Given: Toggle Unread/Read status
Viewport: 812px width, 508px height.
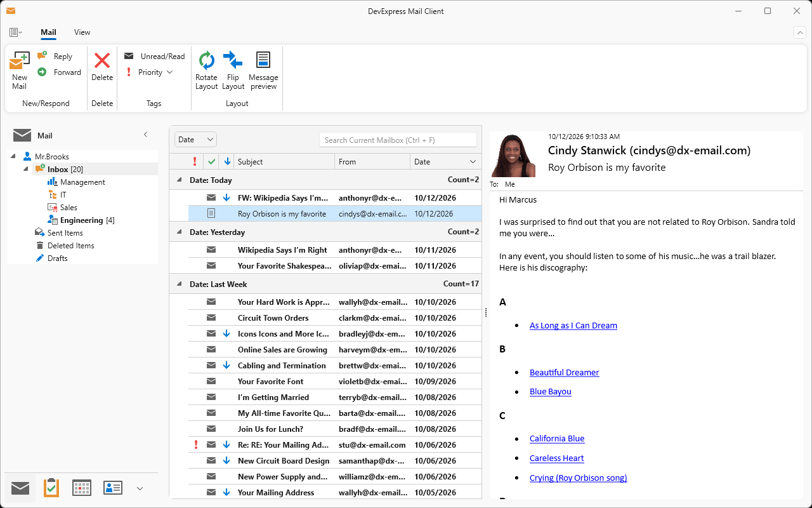Looking at the screenshot, I should coord(154,57).
